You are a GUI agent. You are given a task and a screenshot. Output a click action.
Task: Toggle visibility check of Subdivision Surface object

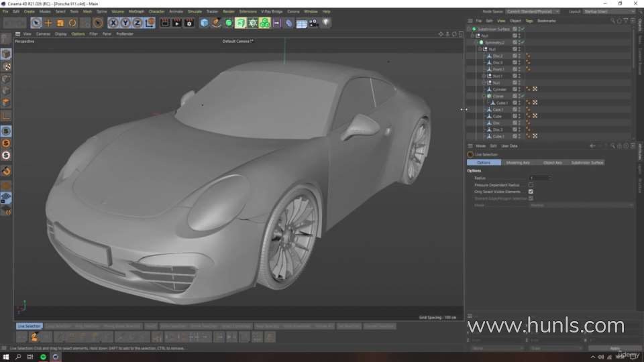pyautogui.click(x=521, y=29)
